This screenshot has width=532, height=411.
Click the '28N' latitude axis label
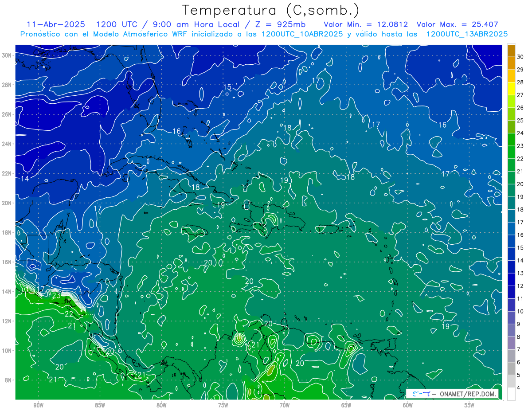[8, 85]
